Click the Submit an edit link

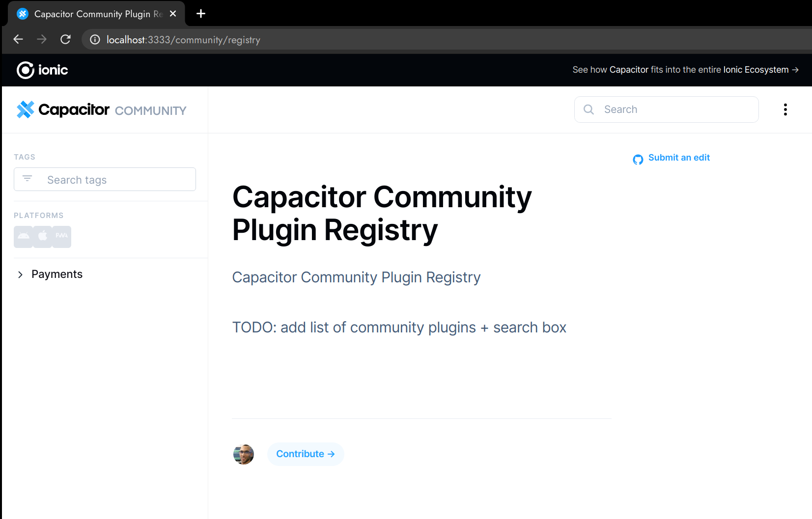(x=679, y=158)
